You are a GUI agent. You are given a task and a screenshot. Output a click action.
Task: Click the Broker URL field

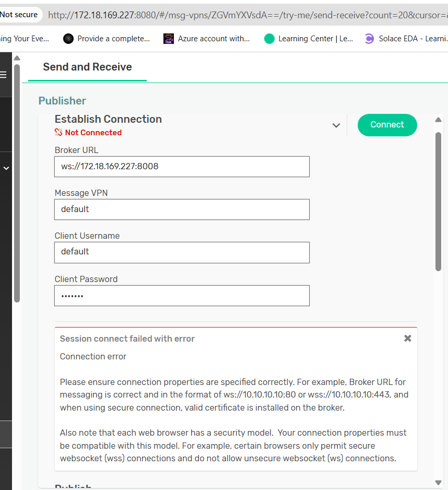point(182,167)
